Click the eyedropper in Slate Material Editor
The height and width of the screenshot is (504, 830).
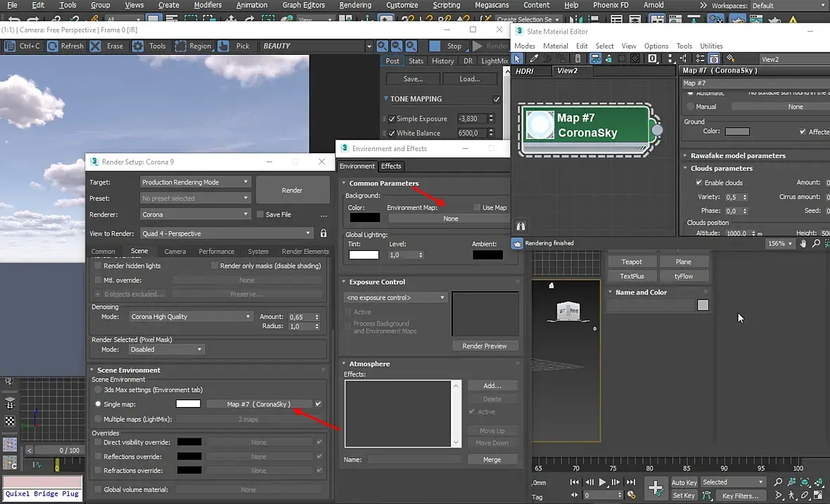pyautogui.click(x=534, y=59)
